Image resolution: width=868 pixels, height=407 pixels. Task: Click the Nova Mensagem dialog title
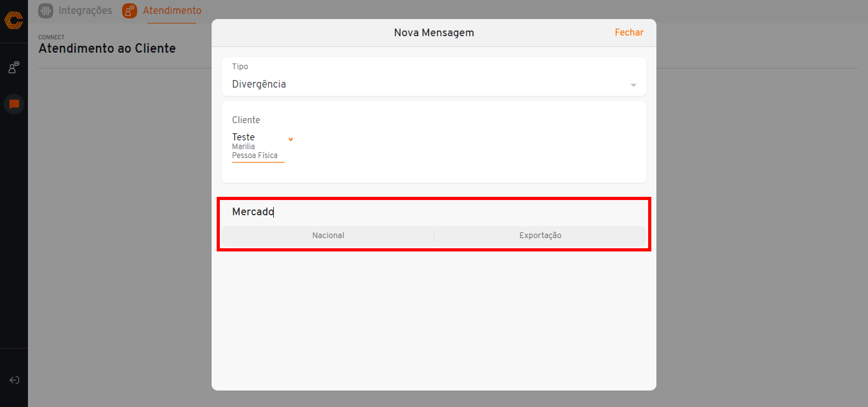tap(434, 32)
